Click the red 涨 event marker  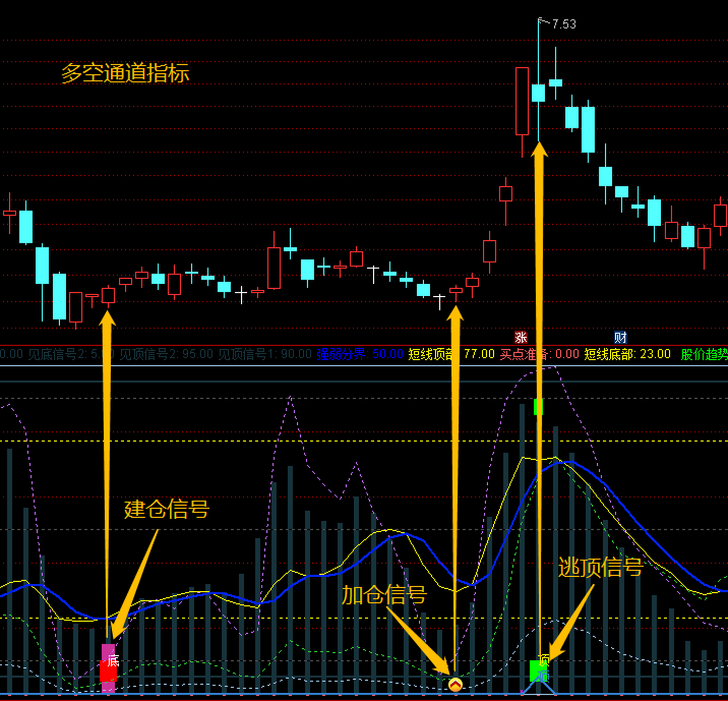pyautogui.click(x=521, y=337)
